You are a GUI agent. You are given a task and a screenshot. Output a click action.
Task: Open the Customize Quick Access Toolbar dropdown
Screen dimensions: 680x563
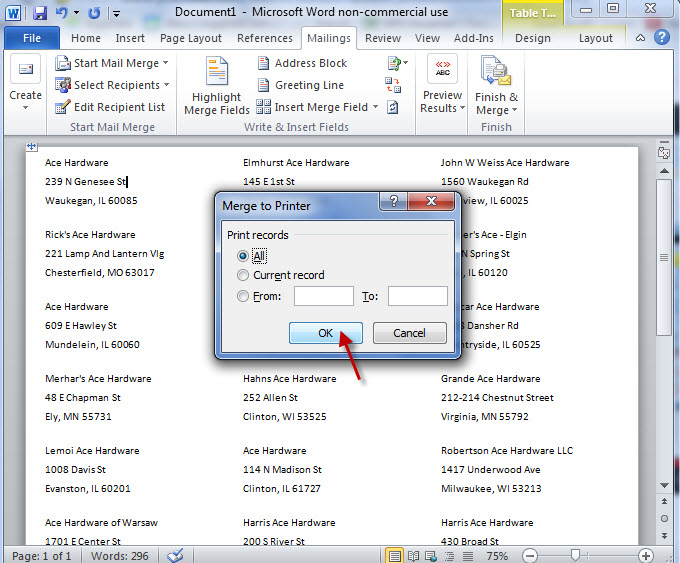116,13
